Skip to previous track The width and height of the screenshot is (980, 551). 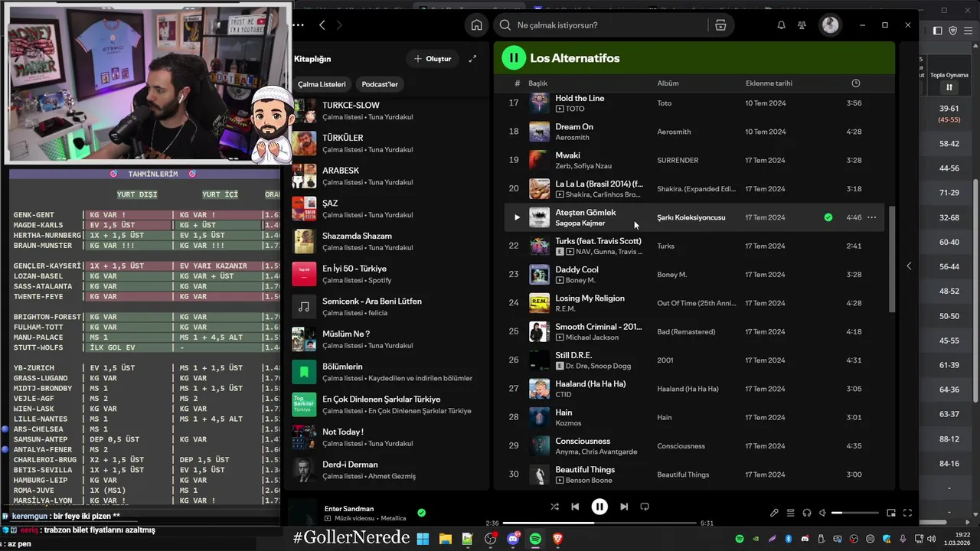(x=575, y=507)
